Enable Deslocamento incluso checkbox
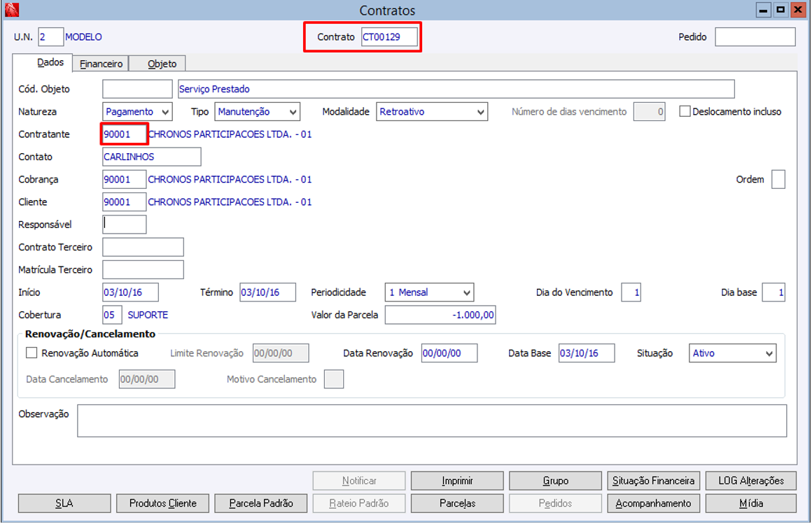 tap(685, 111)
